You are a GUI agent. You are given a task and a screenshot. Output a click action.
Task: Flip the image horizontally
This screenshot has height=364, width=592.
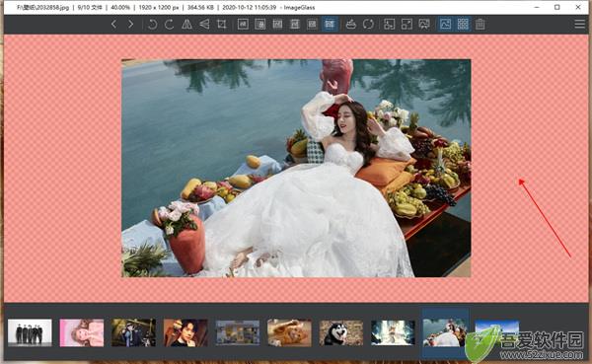186,24
